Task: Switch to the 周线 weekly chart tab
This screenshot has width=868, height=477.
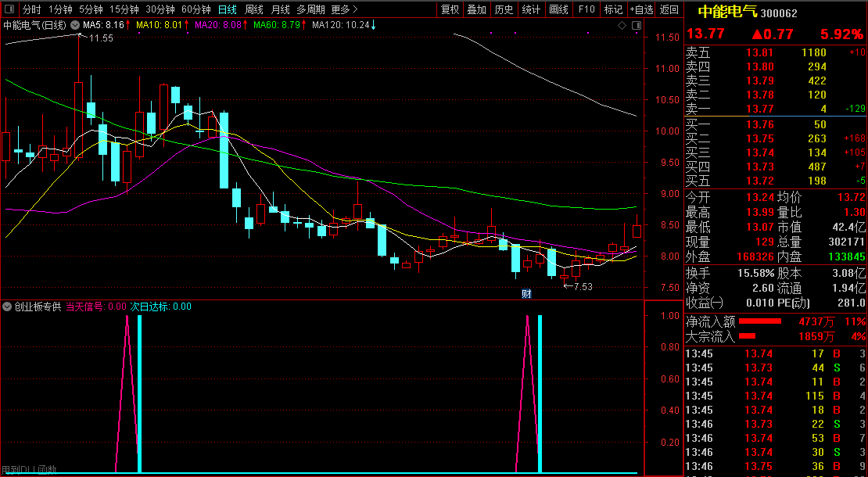Action: tap(254, 9)
